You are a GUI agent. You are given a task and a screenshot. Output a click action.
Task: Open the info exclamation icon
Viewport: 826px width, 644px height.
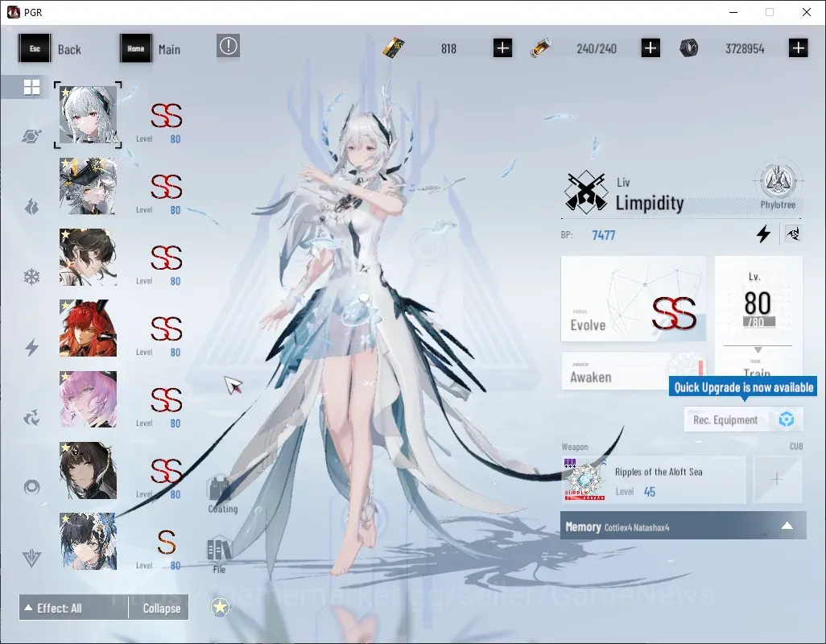228,47
